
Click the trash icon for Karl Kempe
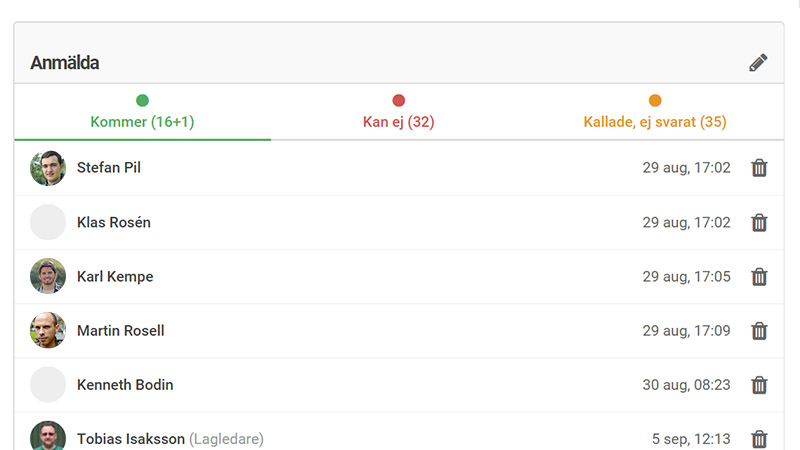[759, 277]
